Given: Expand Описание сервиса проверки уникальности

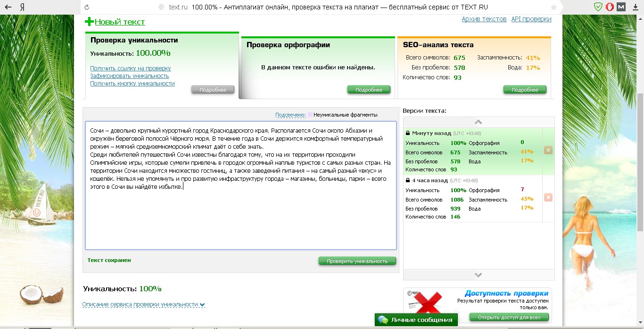Looking at the screenshot, I should [x=143, y=304].
